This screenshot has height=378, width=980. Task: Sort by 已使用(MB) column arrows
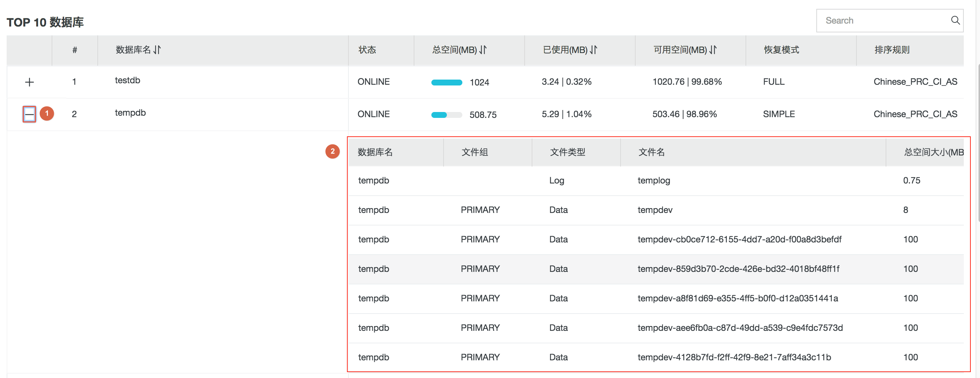tap(594, 50)
